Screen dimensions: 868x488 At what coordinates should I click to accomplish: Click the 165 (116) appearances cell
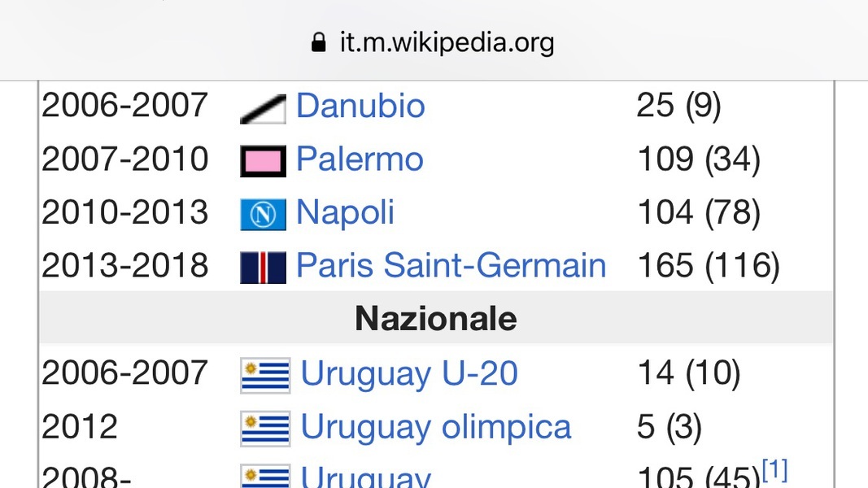point(709,265)
